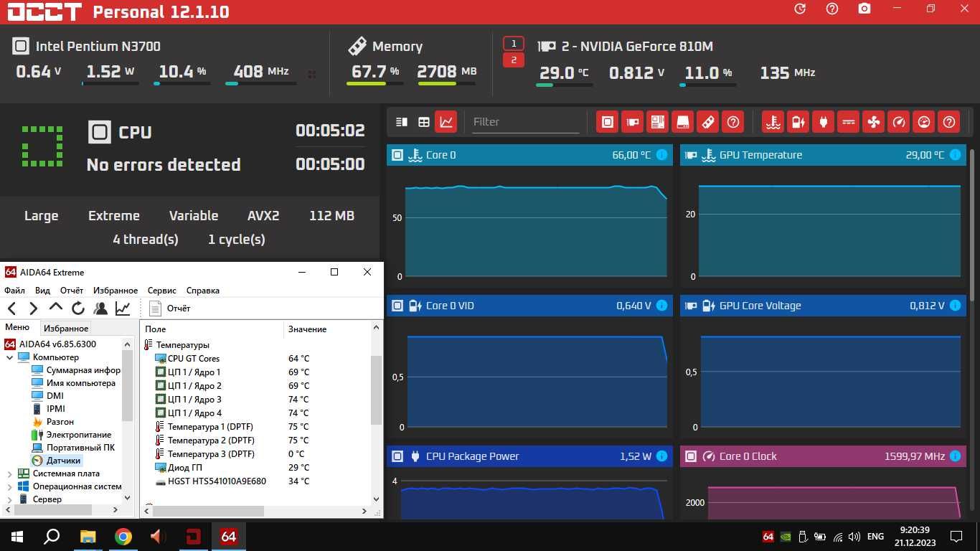Toggle the temperature sensor type filter
Viewport: 980px width, 551px height.
[773, 122]
